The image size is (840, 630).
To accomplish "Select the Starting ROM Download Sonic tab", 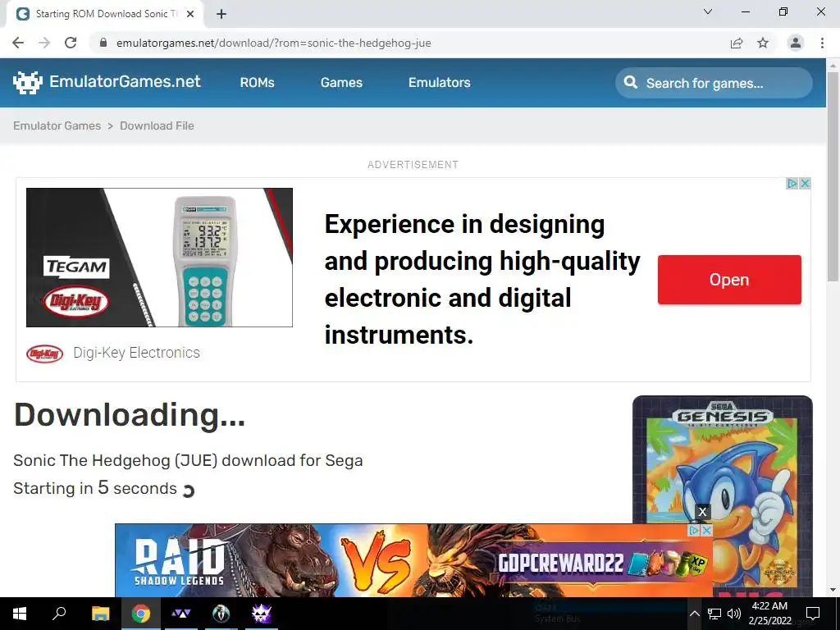I will tap(104, 14).
